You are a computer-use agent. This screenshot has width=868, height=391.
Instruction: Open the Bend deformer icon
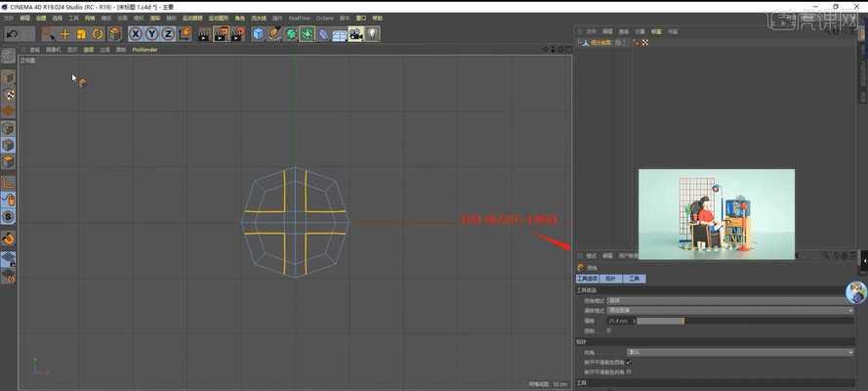[323, 34]
